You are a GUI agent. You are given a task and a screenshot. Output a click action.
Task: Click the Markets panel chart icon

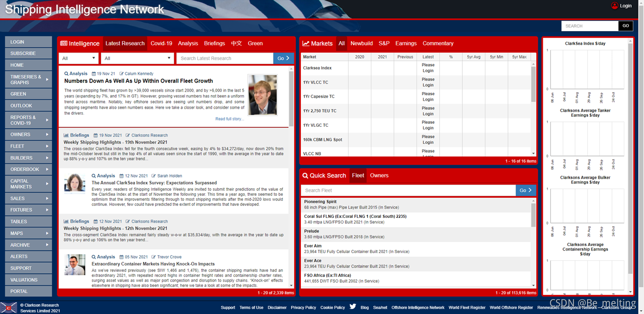click(305, 43)
